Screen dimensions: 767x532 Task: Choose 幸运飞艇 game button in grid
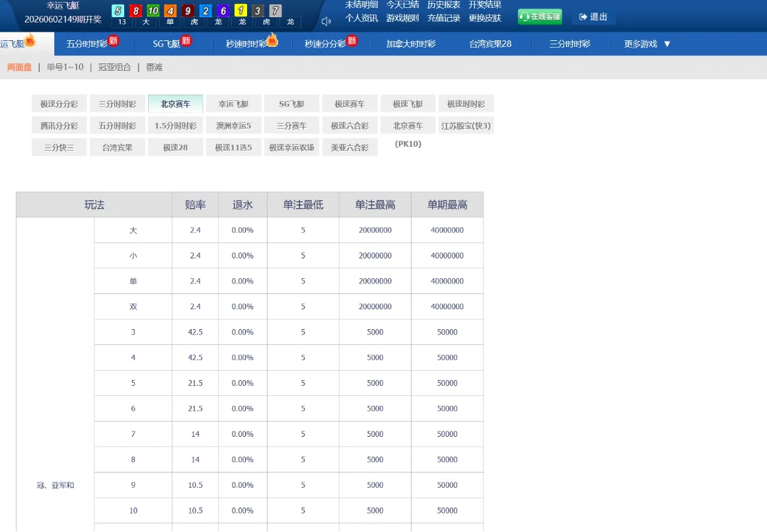tap(234, 104)
